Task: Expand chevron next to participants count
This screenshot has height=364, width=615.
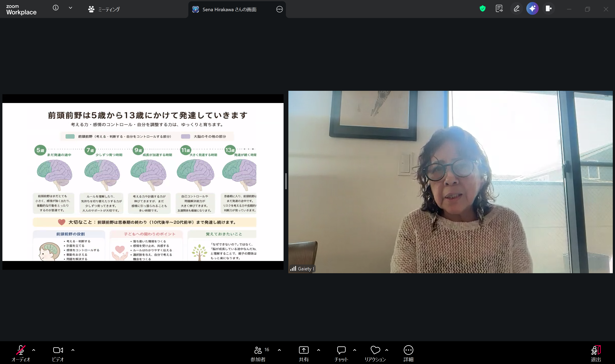Action: click(279, 350)
